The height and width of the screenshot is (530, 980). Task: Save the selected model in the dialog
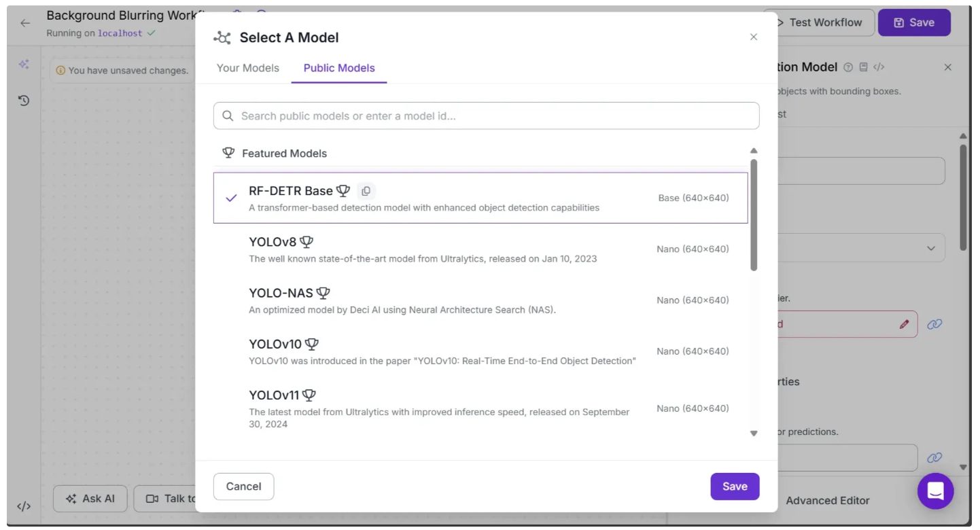(735, 487)
